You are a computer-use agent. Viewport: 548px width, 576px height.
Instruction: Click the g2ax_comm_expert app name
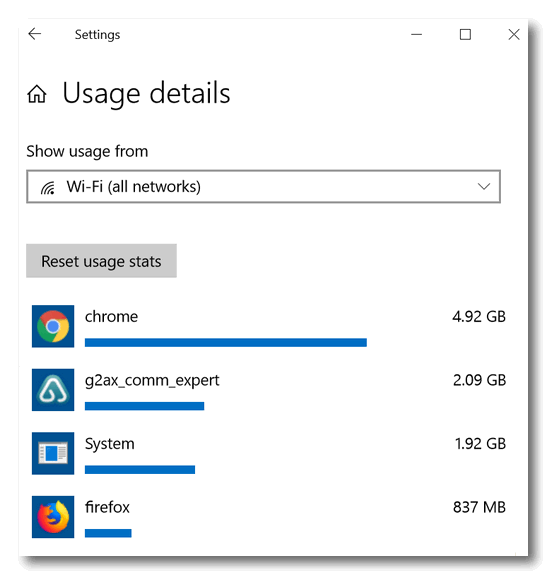coord(152,381)
